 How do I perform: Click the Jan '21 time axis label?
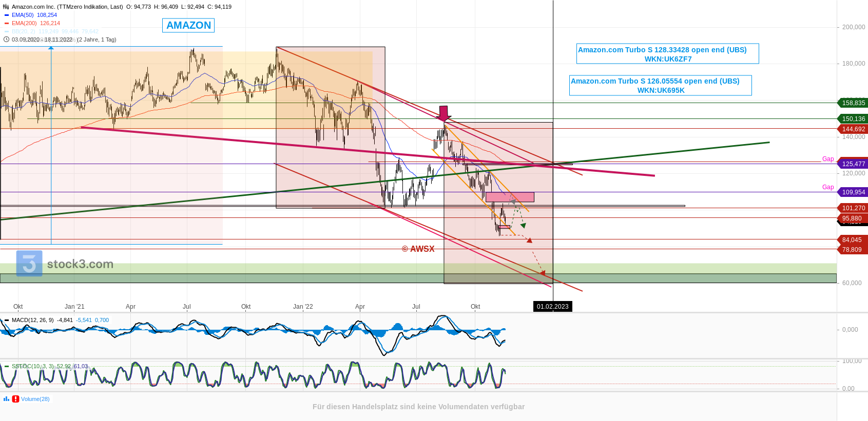(74, 307)
